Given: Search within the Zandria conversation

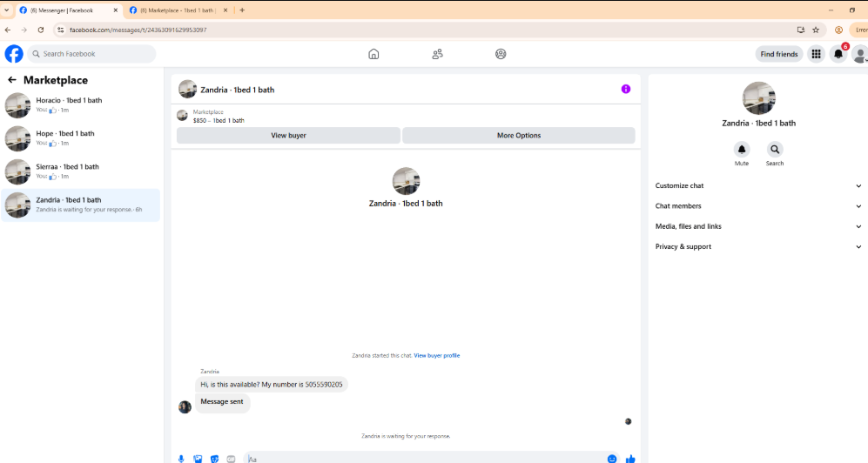Looking at the screenshot, I should (x=775, y=150).
